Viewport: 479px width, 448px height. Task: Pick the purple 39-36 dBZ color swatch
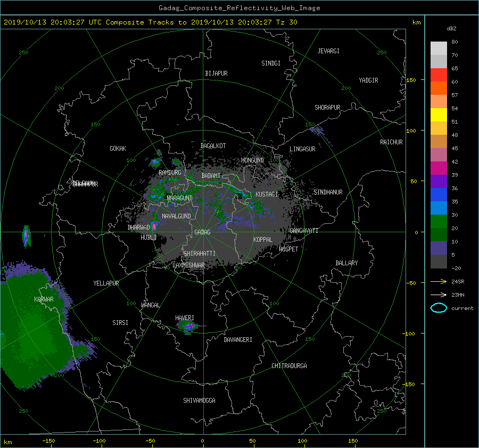(x=439, y=181)
